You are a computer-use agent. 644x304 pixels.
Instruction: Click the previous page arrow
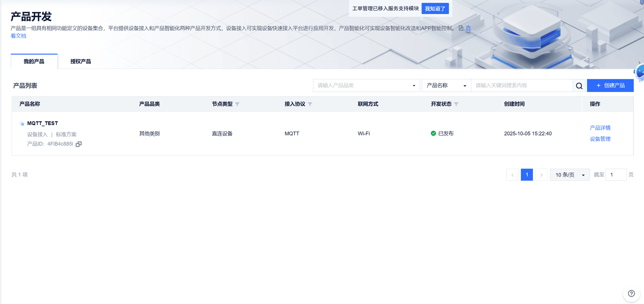[512, 175]
